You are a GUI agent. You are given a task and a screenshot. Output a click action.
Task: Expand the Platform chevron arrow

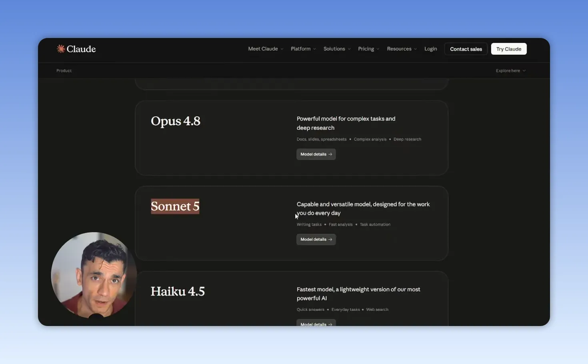(314, 49)
